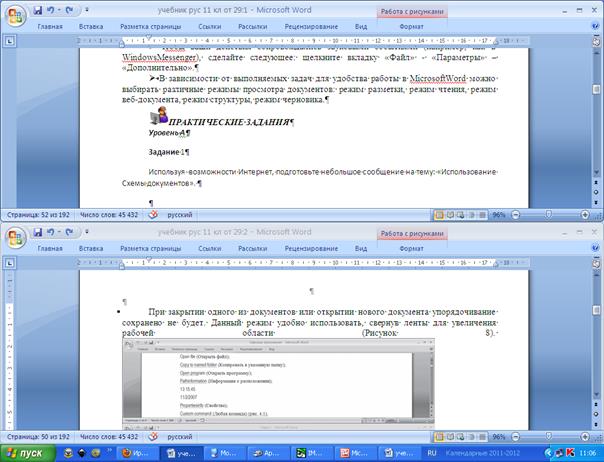Open Вставка tab in bottom window
The image size is (604, 462).
pos(91,249)
